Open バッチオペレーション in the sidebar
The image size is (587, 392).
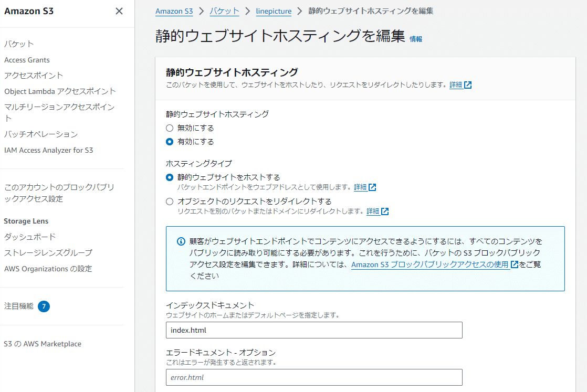point(41,134)
